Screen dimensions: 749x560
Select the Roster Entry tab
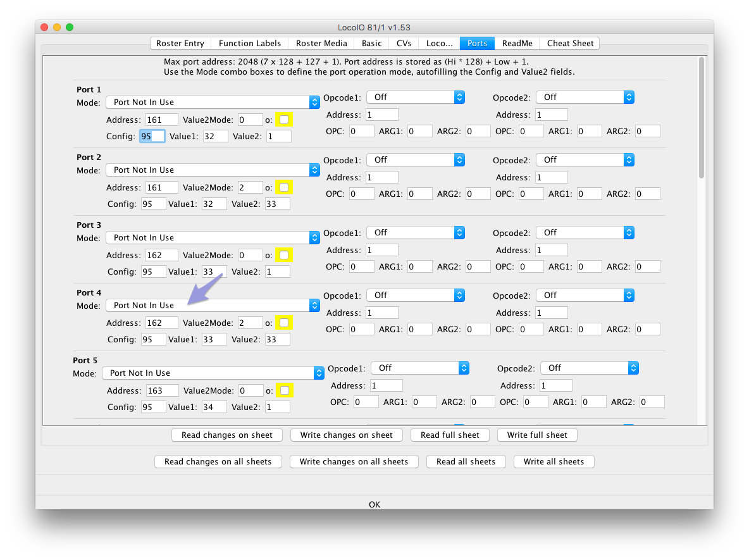tap(180, 44)
